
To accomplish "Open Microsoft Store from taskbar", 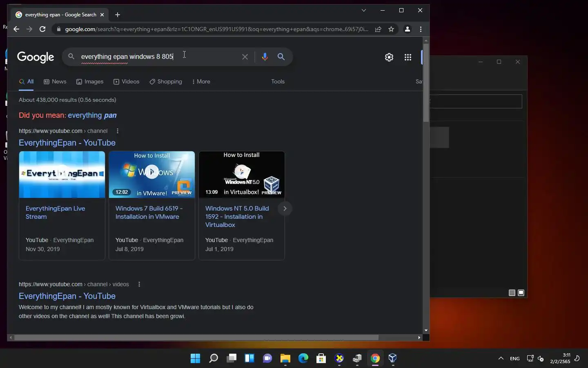I will tap(321, 359).
